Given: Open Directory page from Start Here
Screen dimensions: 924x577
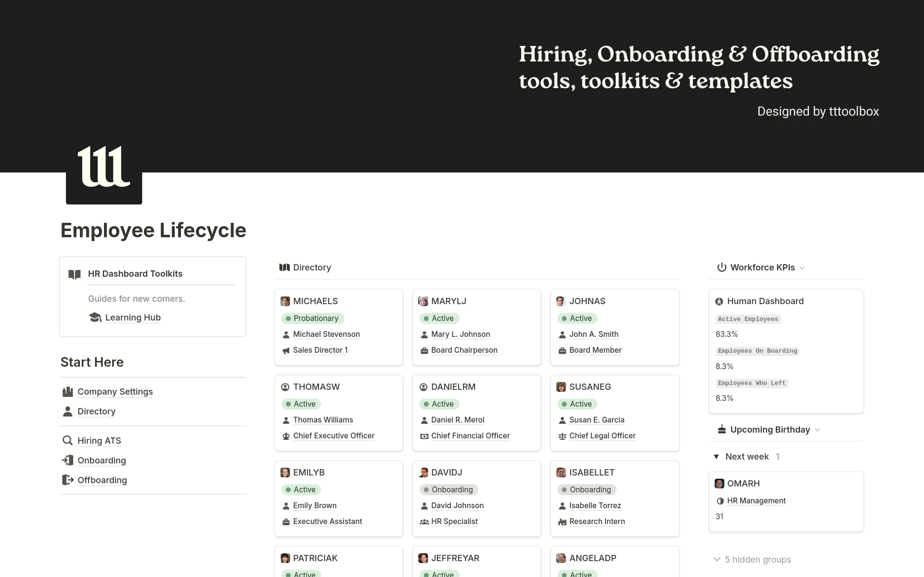Looking at the screenshot, I should point(96,411).
